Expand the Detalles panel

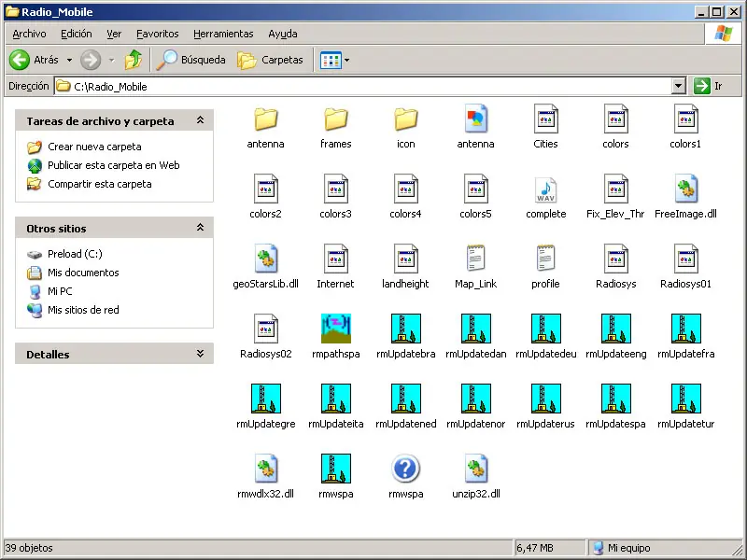point(201,354)
